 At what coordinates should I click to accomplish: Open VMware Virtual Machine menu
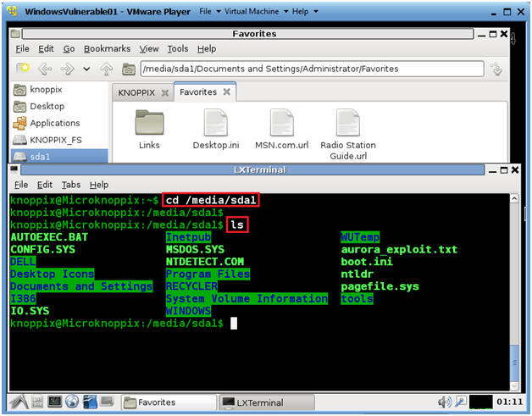point(256,12)
